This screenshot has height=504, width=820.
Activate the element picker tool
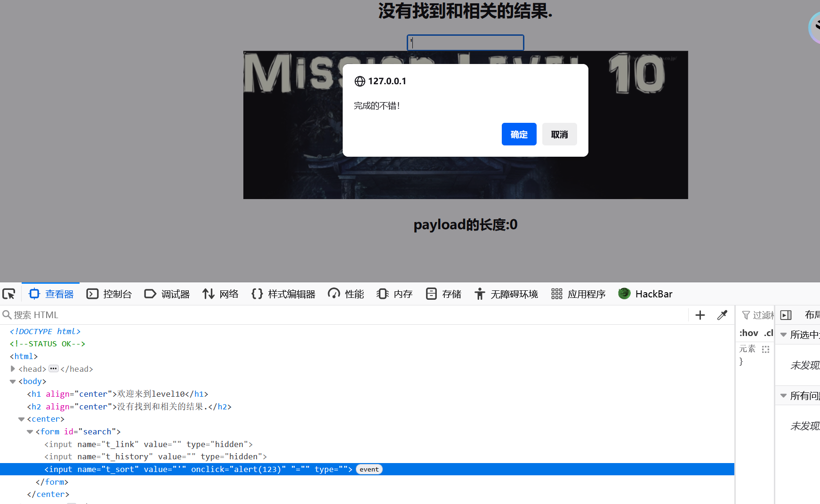[9, 294]
